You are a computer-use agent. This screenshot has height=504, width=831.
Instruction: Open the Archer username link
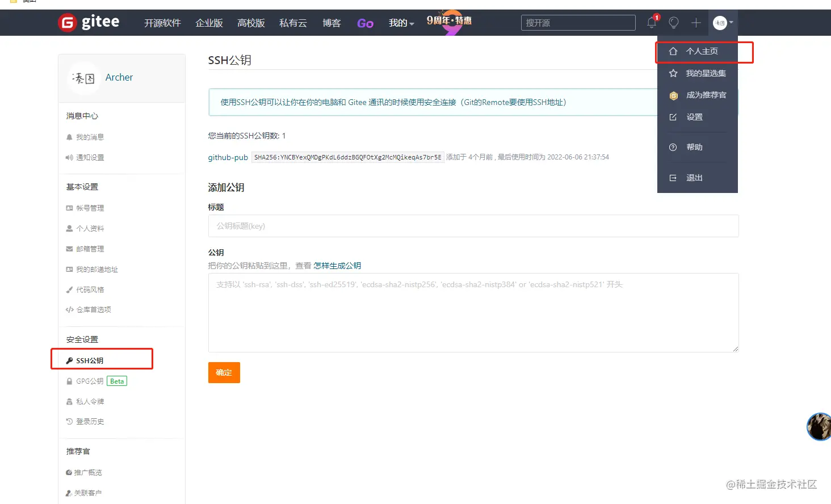[119, 77]
